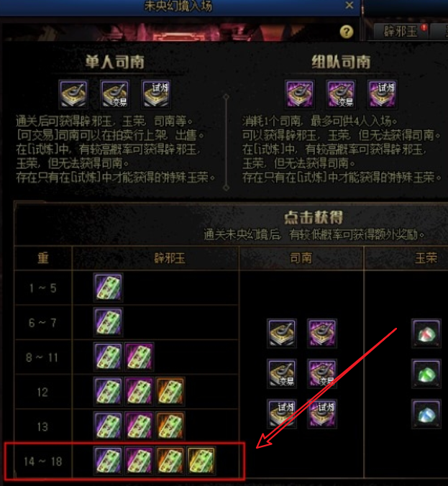The width and height of the screenshot is (448, 486).
Task: Select the 单人司南 icon labeled 交易
Action: (x=115, y=94)
